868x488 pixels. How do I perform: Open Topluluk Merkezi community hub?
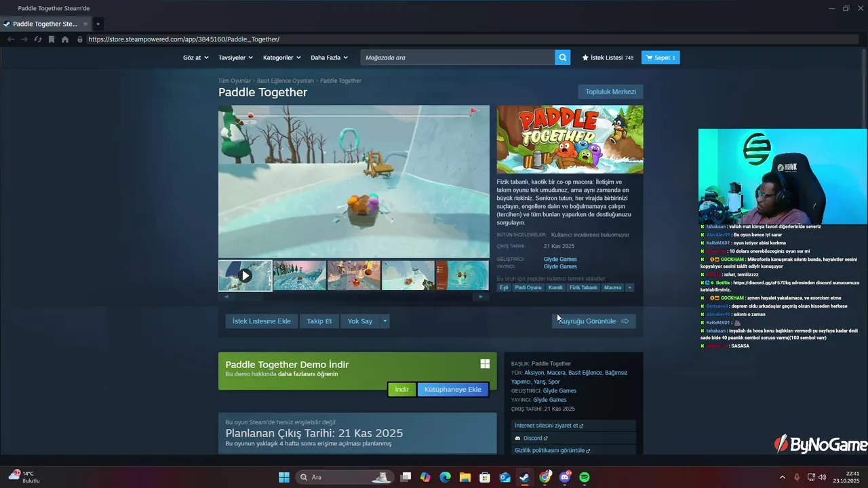[610, 91]
